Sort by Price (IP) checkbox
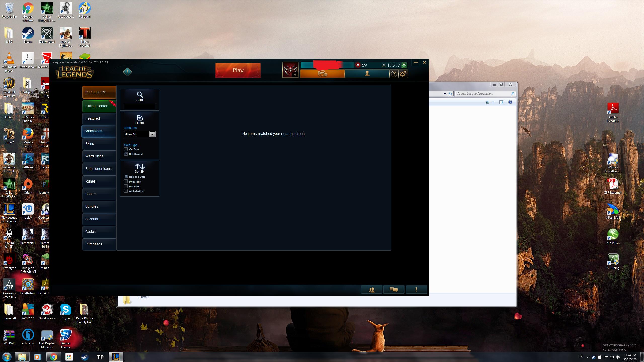 (126, 186)
